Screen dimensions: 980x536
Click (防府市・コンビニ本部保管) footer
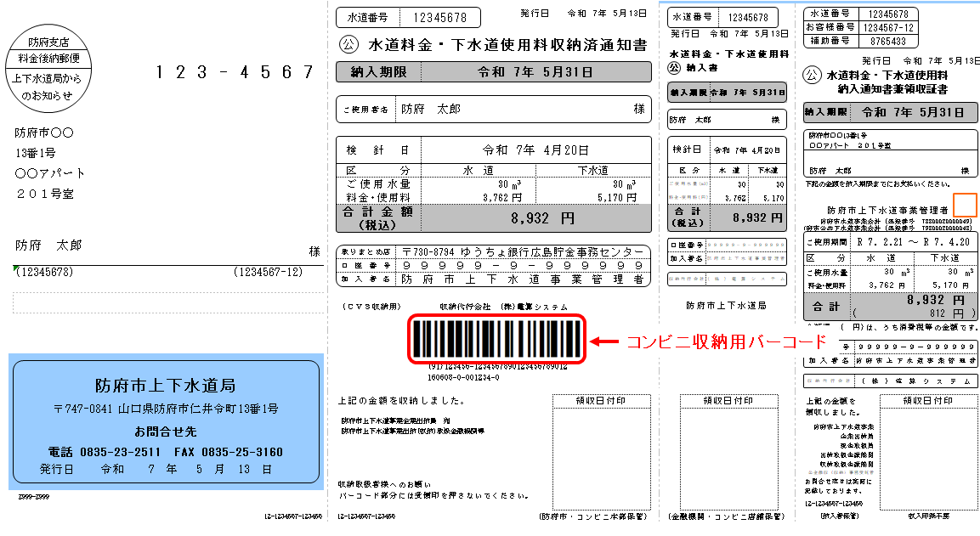point(592,516)
